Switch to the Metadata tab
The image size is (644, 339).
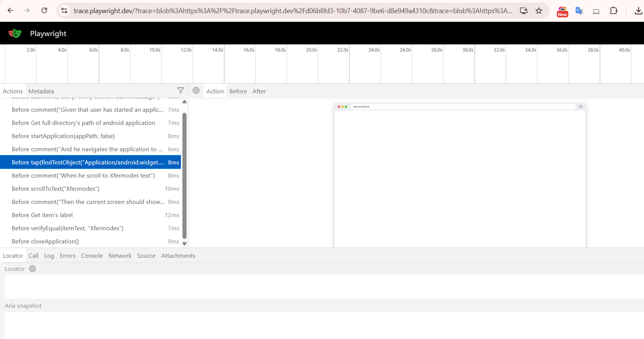tap(41, 91)
